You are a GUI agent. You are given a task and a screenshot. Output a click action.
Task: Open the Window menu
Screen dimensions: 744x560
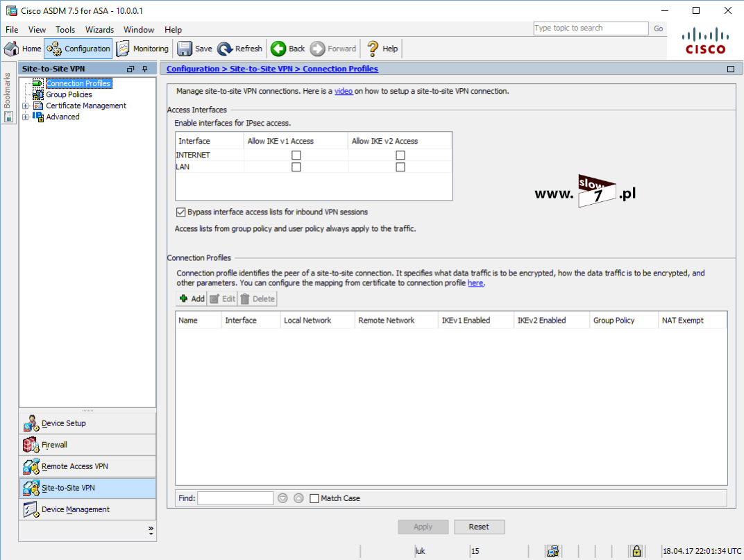click(x=139, y=29)
